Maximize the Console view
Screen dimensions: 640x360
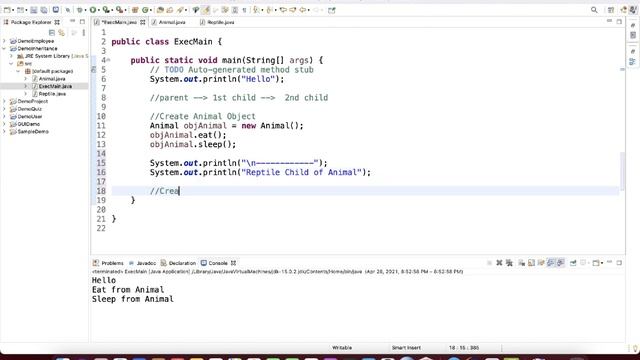pyautogui.click(x=619, y=263)
